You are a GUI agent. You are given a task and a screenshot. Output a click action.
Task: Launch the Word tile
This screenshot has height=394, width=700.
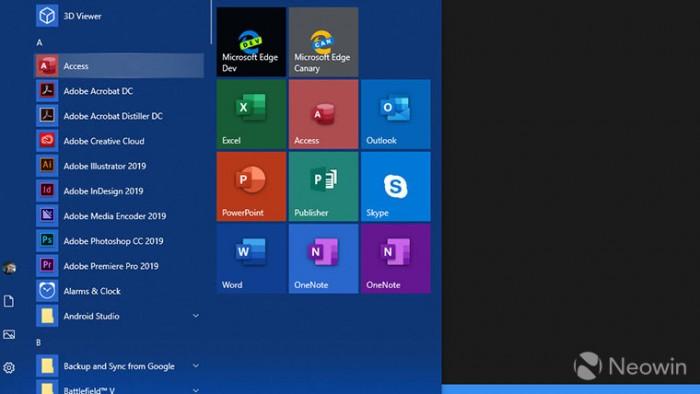click(x=251, y=258)
